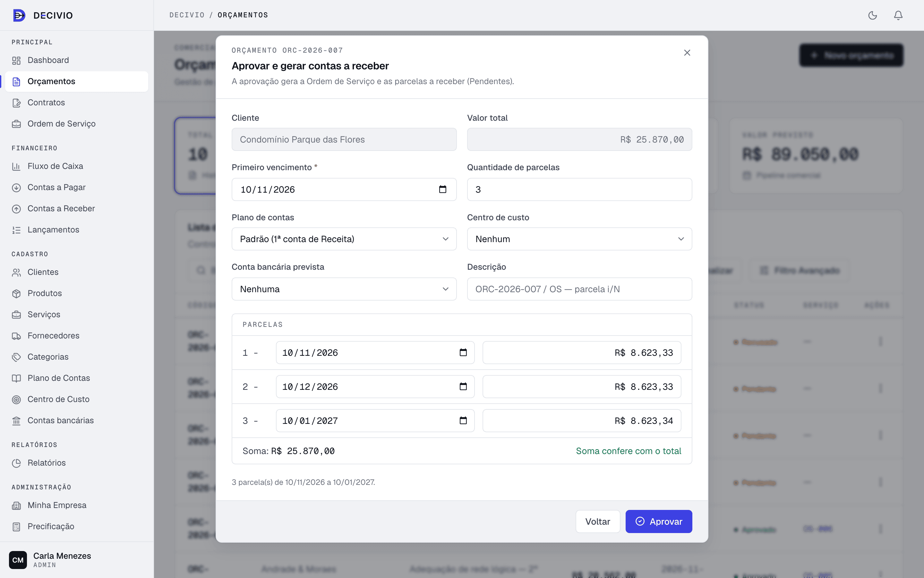Click the Fornecedores truck icon
This screenshot has height=578, width=924.
tap(16, 336)
